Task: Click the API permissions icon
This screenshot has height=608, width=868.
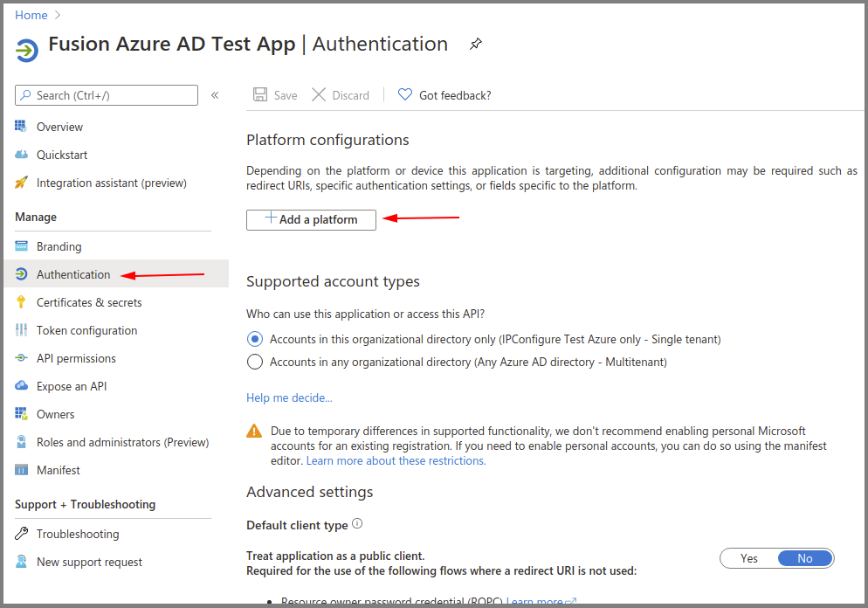Action: coord(21,357)
